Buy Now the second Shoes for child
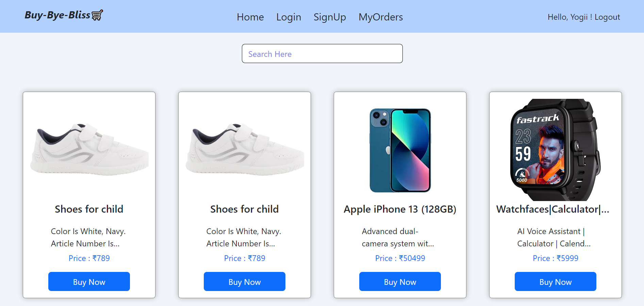Screen dimensions: 644x306 pyautogui.click(x=244, y=281)
